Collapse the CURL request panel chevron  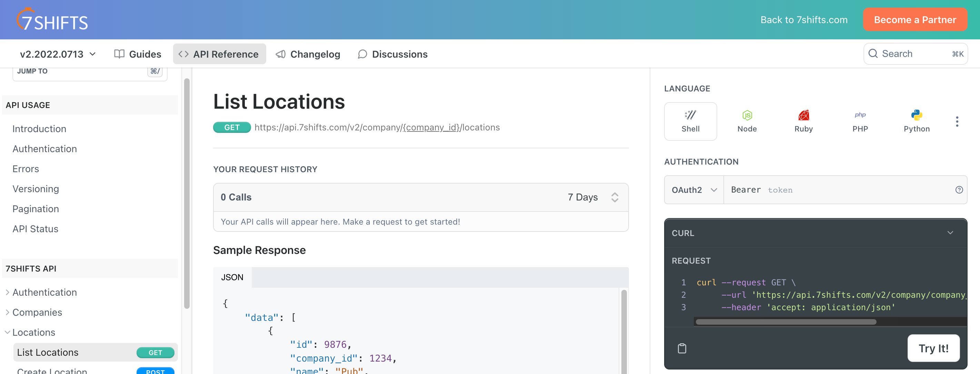click(950, 233)
